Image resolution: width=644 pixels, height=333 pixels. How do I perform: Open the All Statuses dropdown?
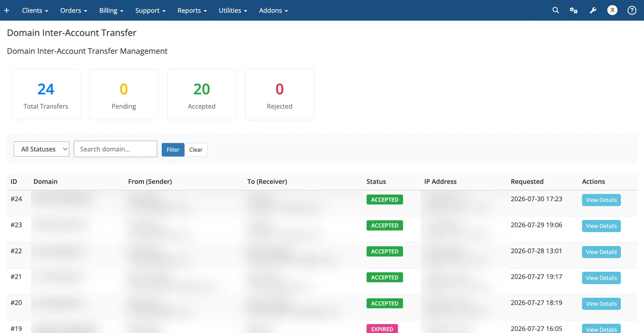pyautogui.click(x=41, y=149)
